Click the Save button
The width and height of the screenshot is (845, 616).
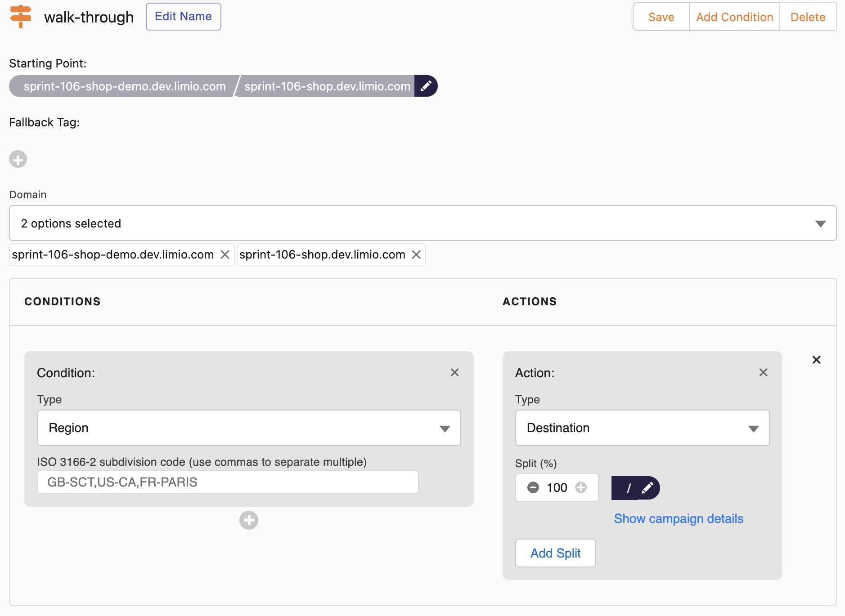[661, 17]
